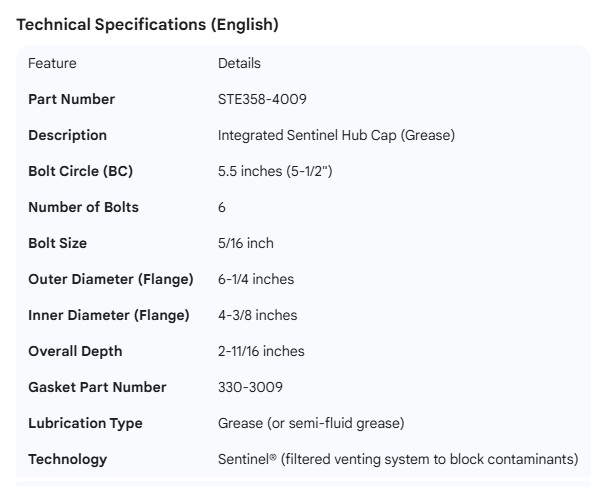This screenshot has height=486, width=601.
Task: Select the 6-1/4 inches outer diameter value
Action: [256, 279]
